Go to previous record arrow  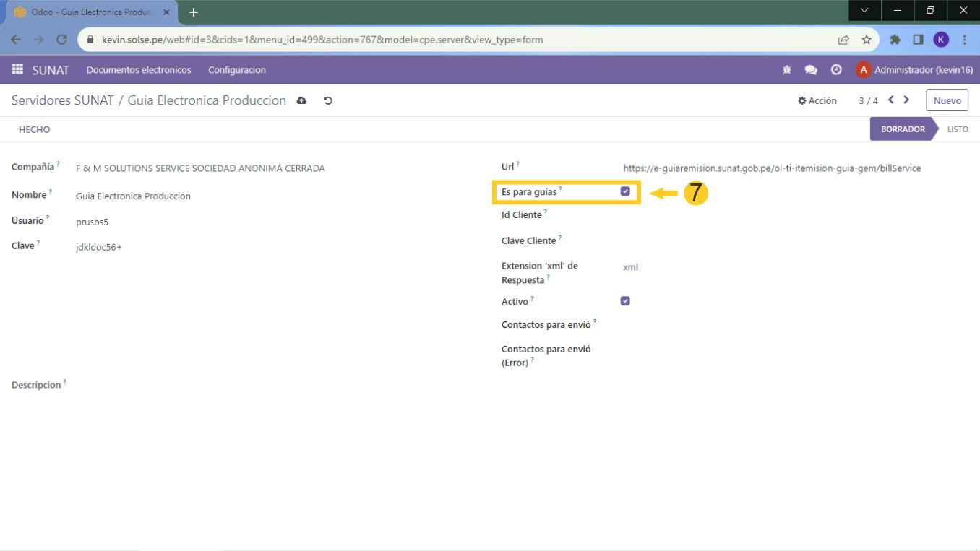click(891, 100)
